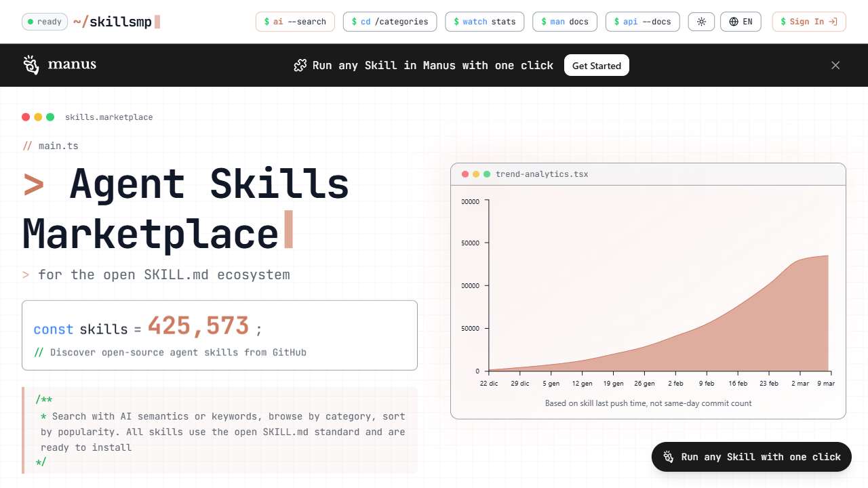Dismiss the Manus banner with the X

tap(835, 65)
